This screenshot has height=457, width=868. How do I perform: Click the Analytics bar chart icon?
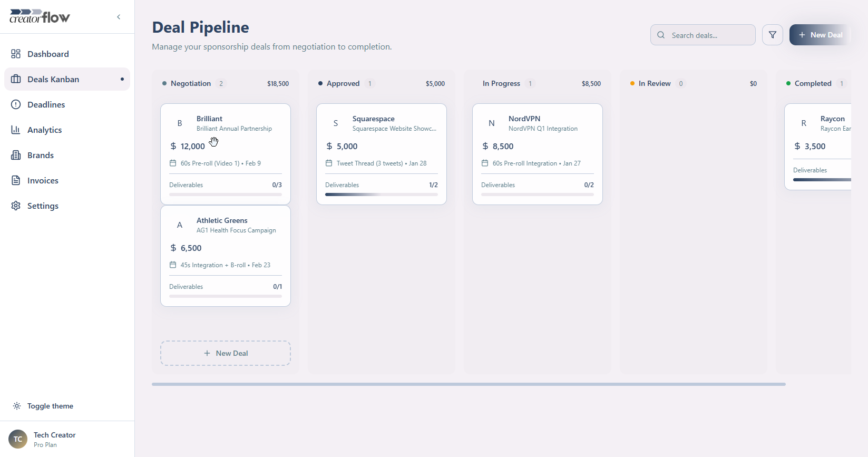click(16, 130)
